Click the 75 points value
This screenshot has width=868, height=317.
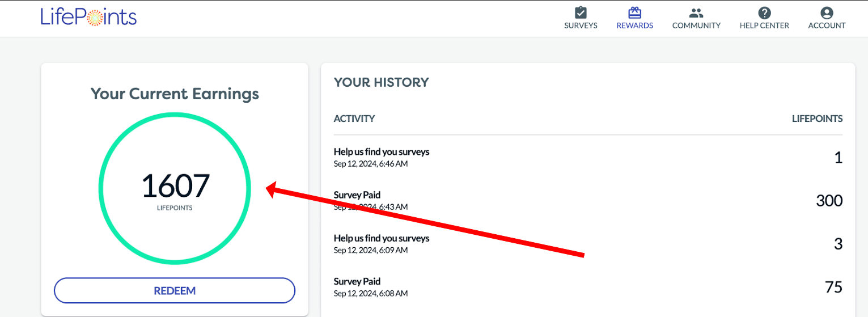pos(834,287)
